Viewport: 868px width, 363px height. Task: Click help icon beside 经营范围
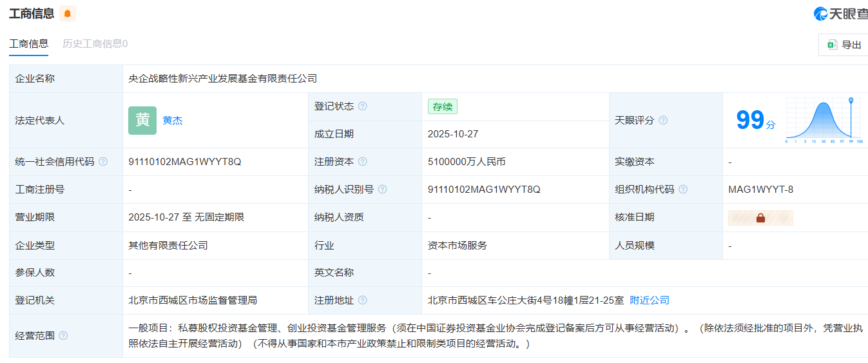63,336
